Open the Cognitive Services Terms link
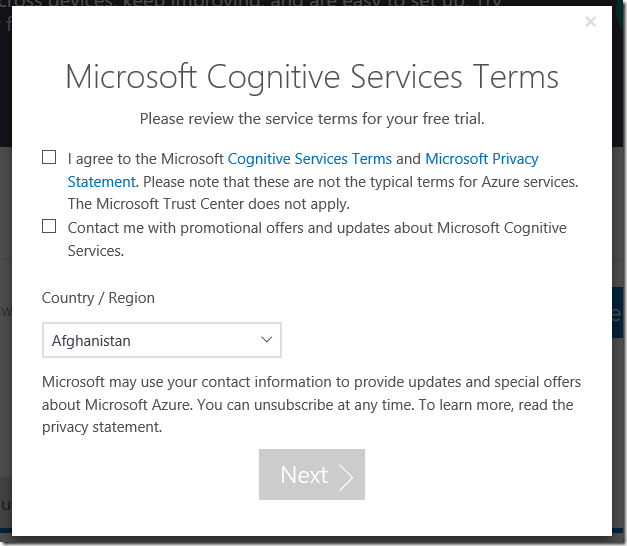The width and height of the screenshot is (627, 546). tap(310, 158)
